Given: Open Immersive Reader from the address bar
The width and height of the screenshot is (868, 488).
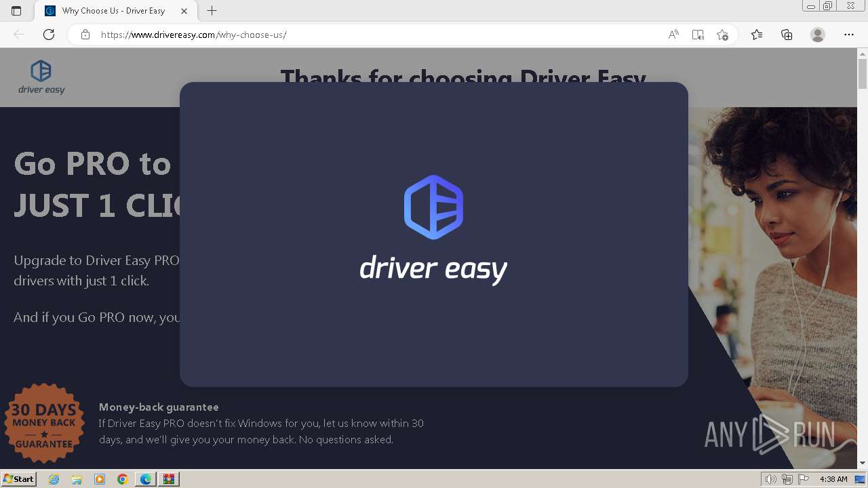Looking at the screenshot, I should [698, 35].
